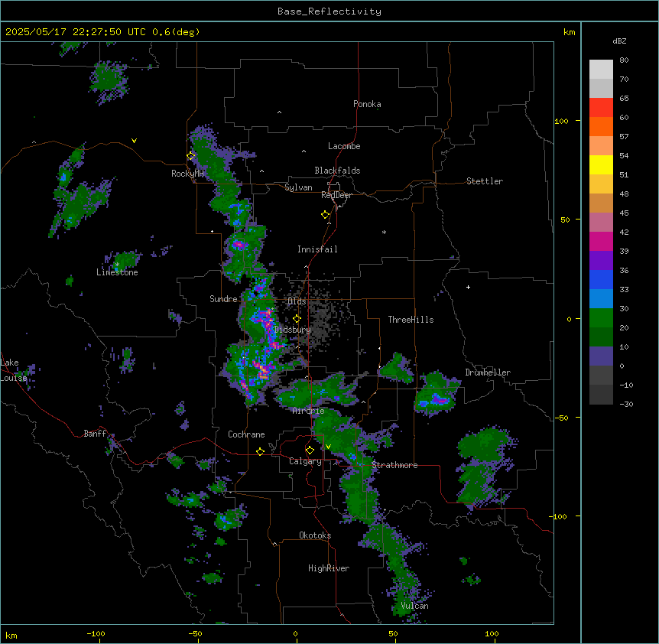Click the Banff label
Screen dimensions: 659x644
[95, 434]
